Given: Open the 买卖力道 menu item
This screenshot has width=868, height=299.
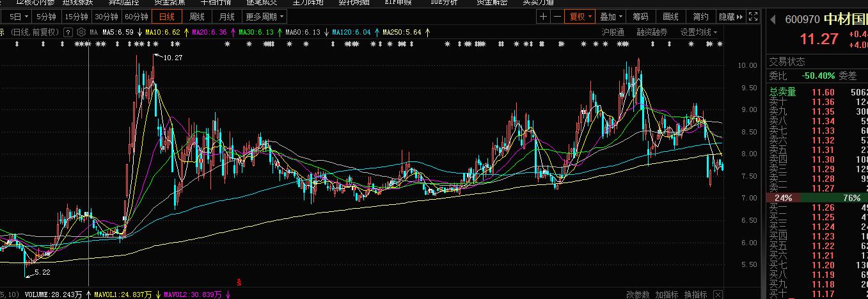Looking at the screenshot, I should tap(538, 3).
